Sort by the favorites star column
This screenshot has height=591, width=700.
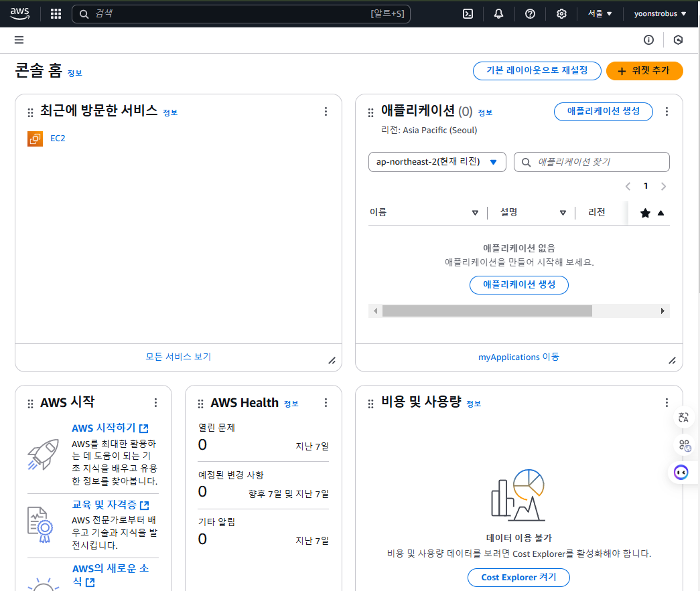click(652, 214)
